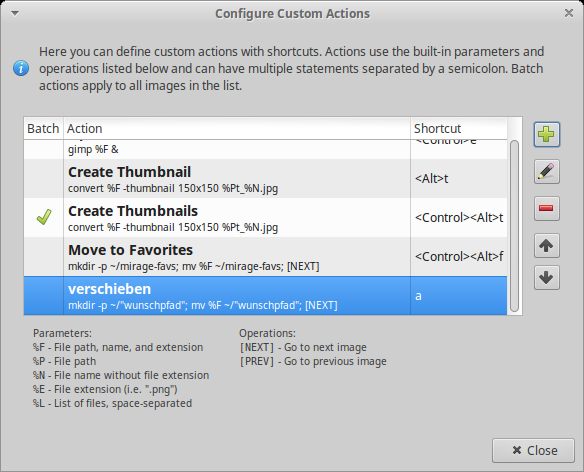This screenshot has height=472, width=584.
Task: Open window menu arrow in title bar
Action: [x=15, y=13]
